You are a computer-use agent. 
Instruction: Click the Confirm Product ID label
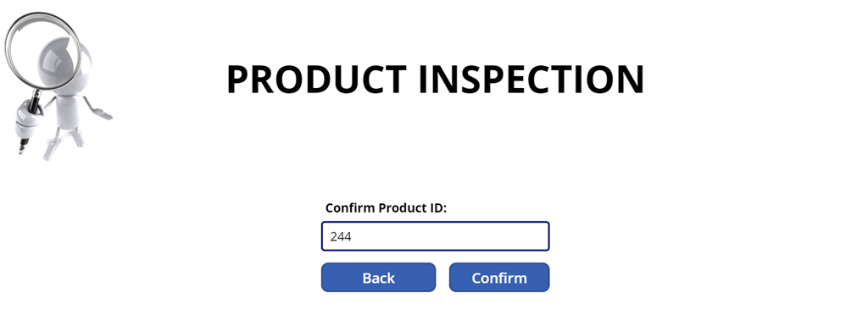pyautogui.click(x=386, y=208)
